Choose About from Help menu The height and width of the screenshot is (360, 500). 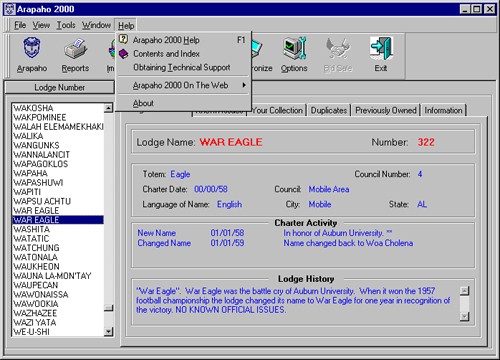click(183, 103)
